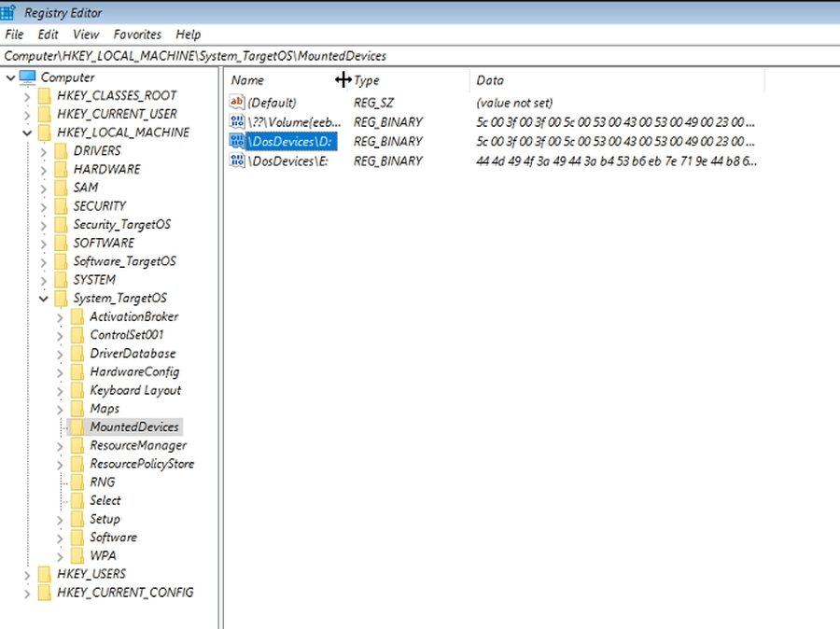Click the Security_TargetOS folder icon
Screen dimensions: 840x629
(61, 225)
